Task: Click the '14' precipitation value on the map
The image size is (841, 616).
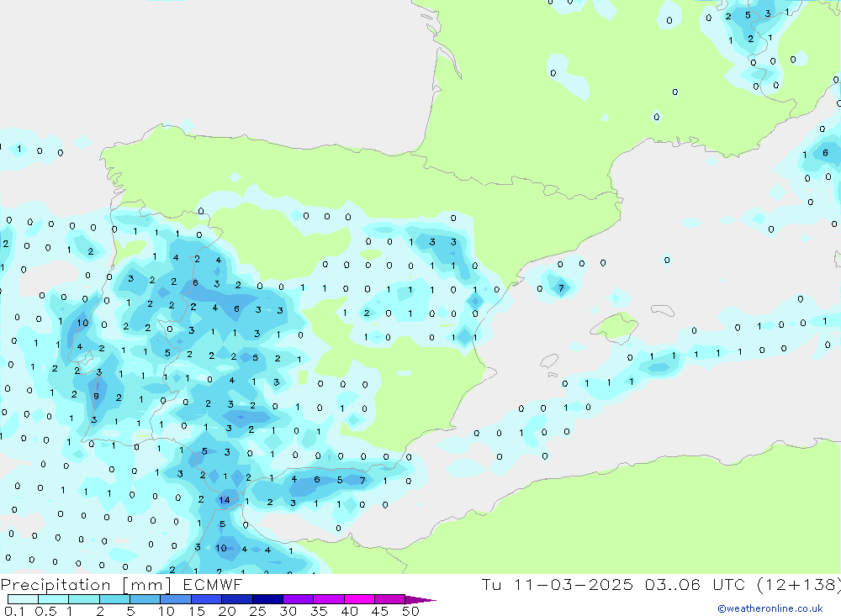Action: tap(225, 500)
